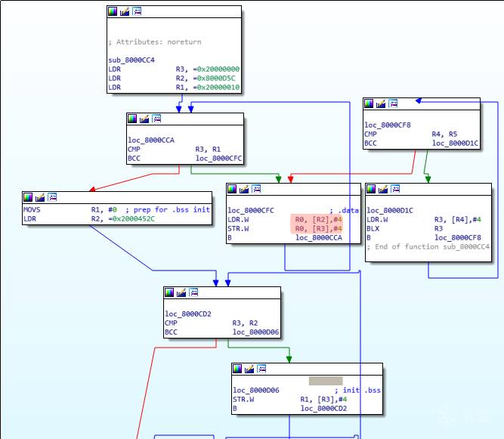
Task: Click the BCC target loc_8000CFC operand
Action: 218,158
